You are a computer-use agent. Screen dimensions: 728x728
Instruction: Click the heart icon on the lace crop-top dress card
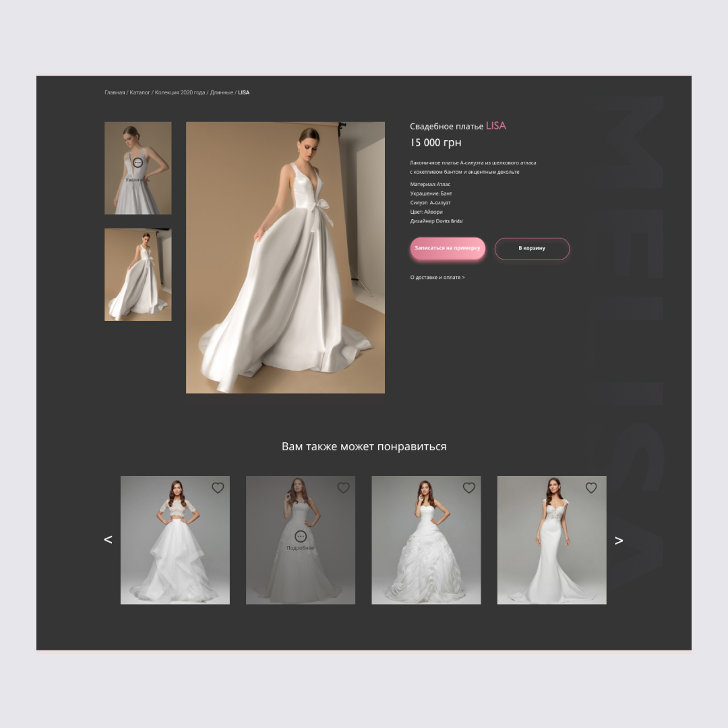click(x=218, y=487)
